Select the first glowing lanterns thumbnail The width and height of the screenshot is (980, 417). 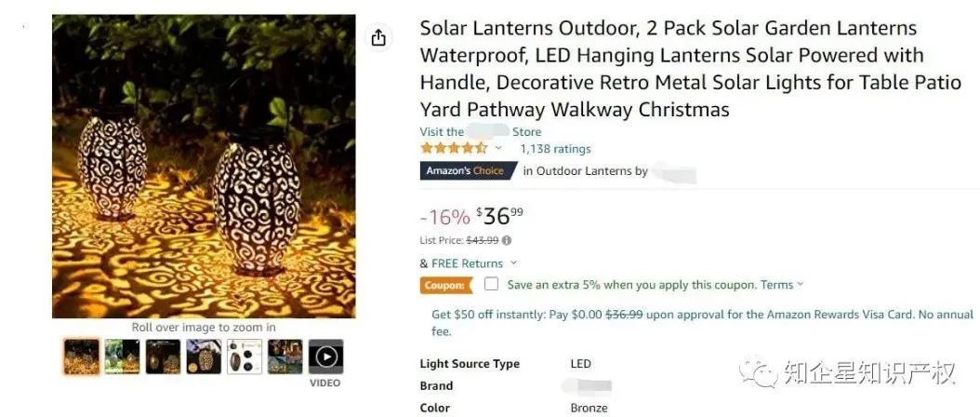click(x=81, y=356)
